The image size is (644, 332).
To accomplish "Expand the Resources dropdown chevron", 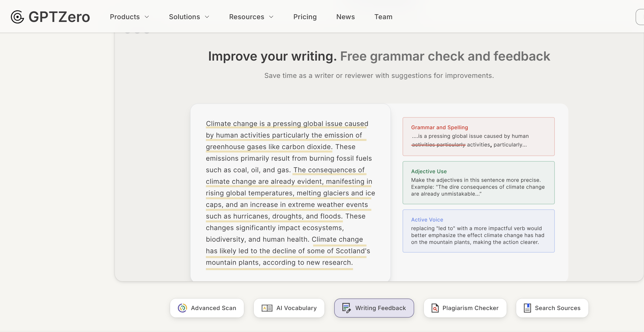I will [271, 17].
